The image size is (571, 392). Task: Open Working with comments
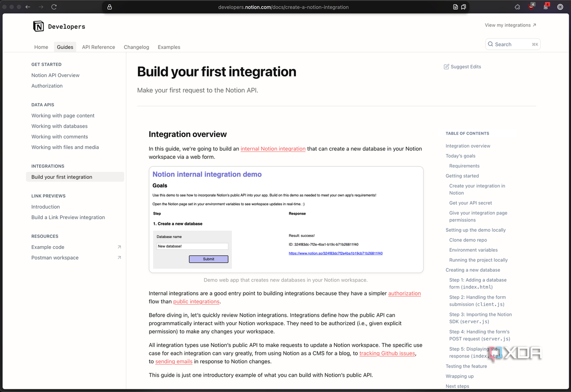59,137
